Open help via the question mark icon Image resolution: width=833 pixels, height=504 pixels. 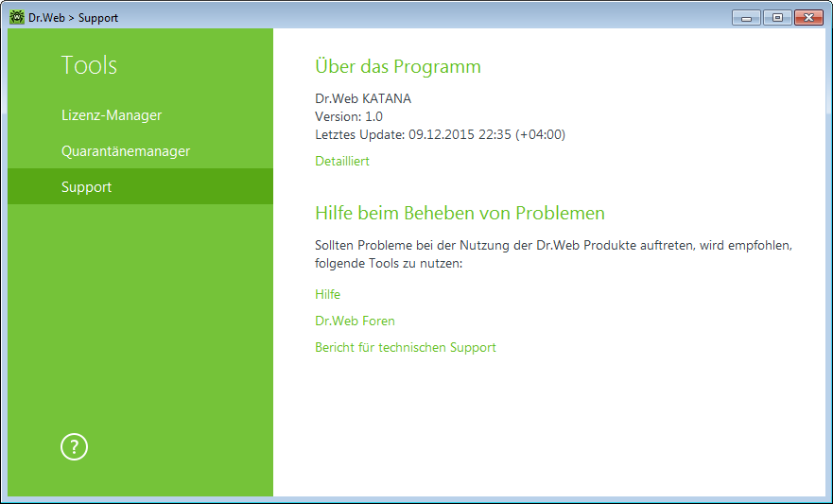point(74,446)
